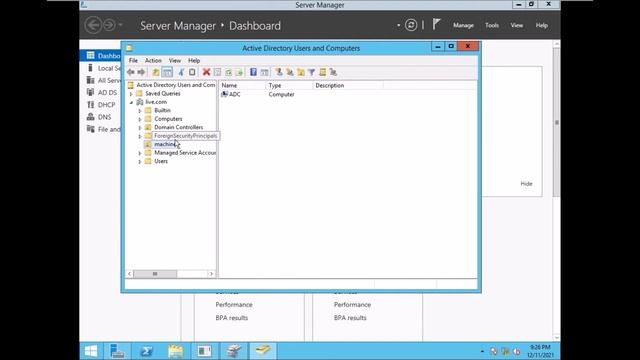Click the Add to Group icon at toolbar end
The width and height of the screenshot is (640, 360).
[333, 72]
